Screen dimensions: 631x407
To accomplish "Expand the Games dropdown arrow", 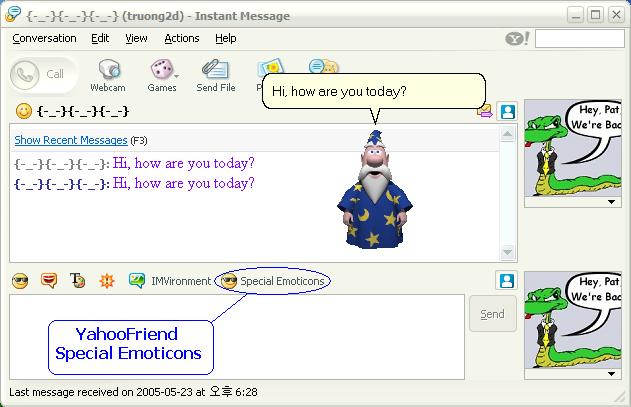I will (x=177, y=76).
